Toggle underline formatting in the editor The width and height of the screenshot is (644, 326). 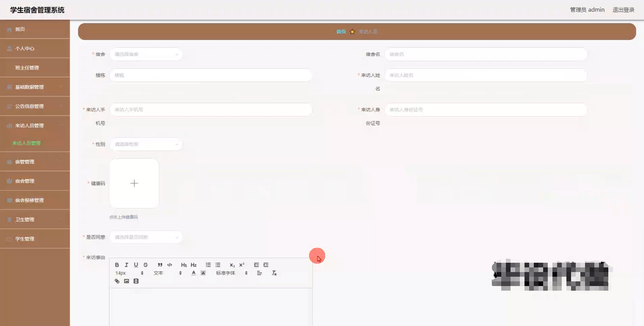point(136,265)
